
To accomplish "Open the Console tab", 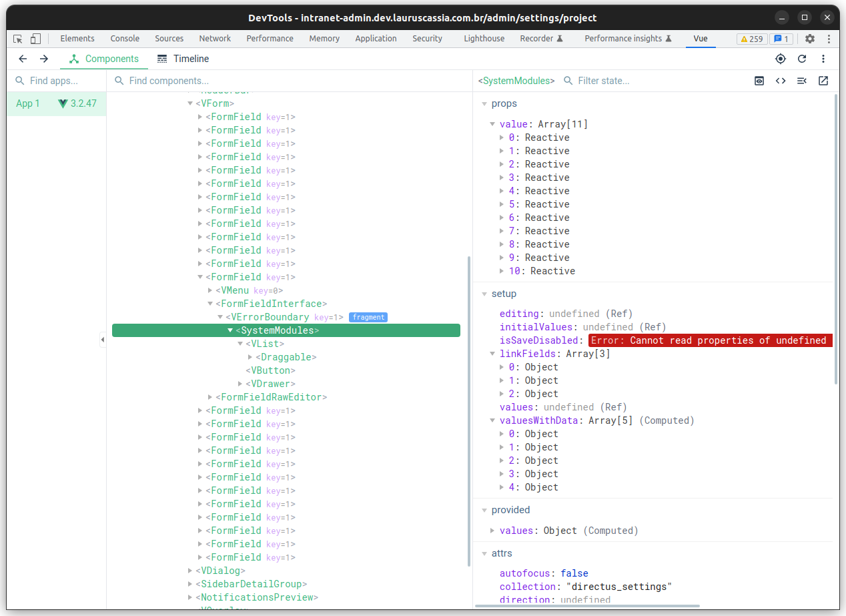I will click(x=125, y=39).
